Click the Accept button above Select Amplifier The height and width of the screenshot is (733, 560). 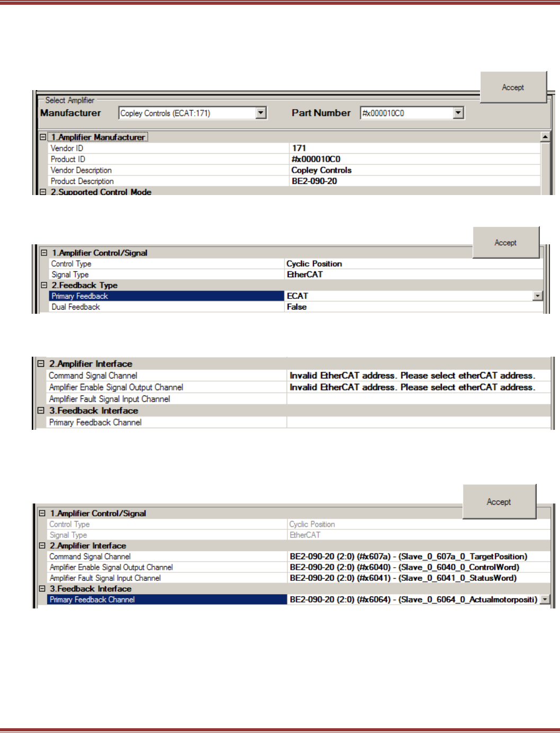513,87
